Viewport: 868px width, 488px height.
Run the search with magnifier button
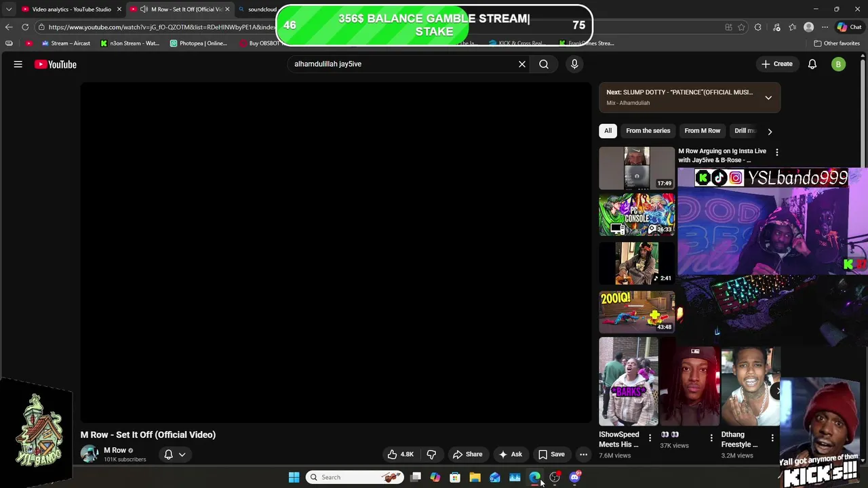[544, 64]
